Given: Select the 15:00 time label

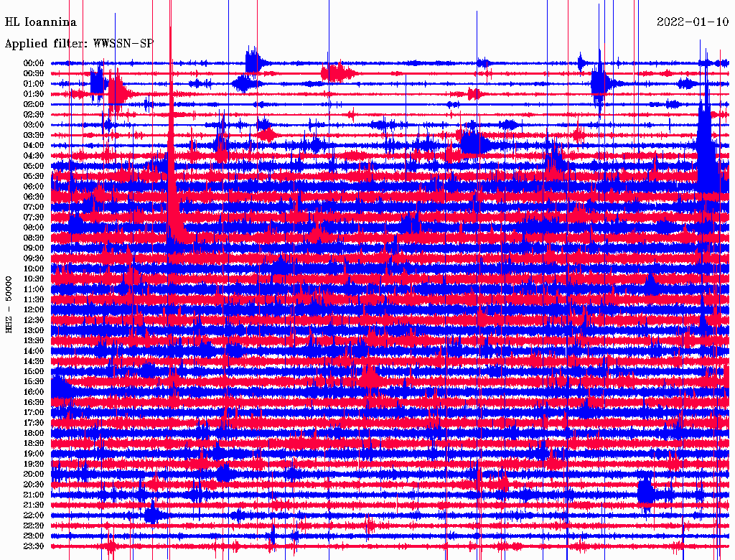Looking at the screenshot, I should [x=34, y=371].
